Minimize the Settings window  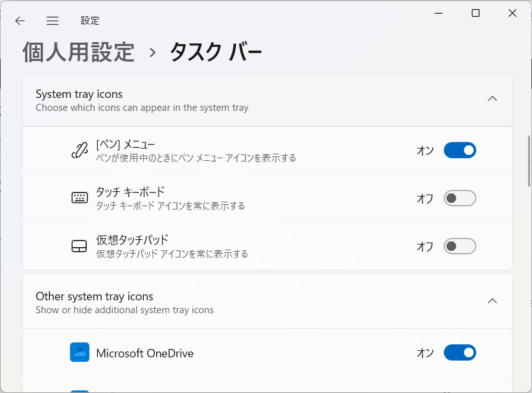(x=439, y=13)
